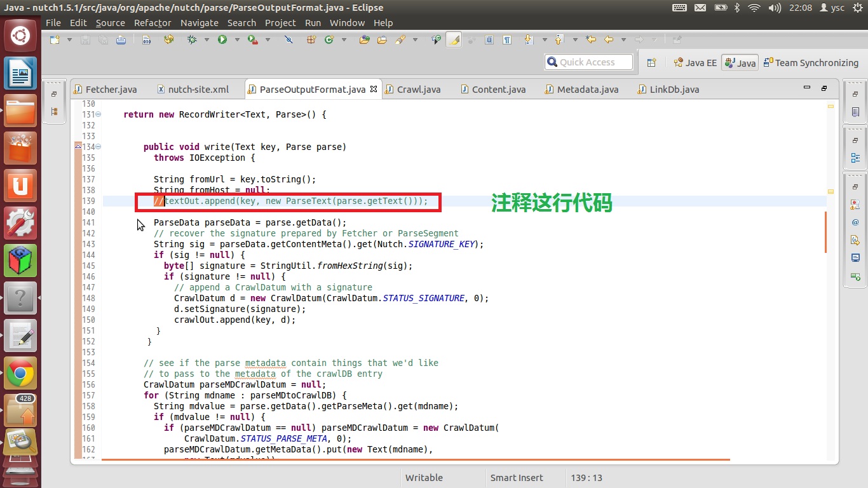868x488 pixels.
Task: Click the Debug bug icon
Action: coord(192,39)
